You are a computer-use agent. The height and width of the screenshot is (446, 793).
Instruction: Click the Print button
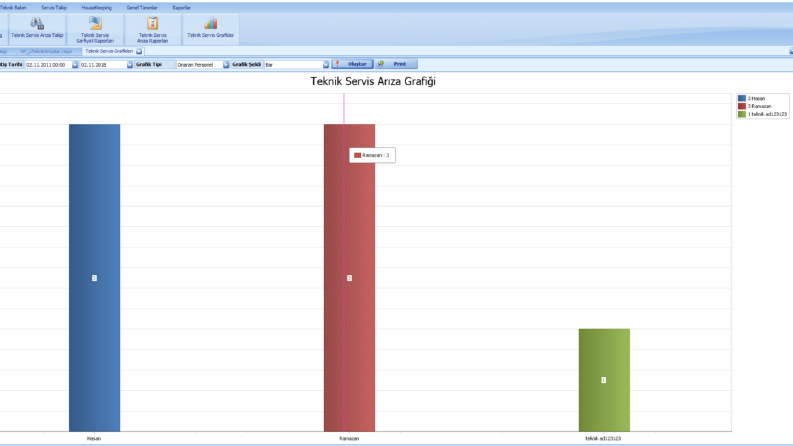pos(396,64)
